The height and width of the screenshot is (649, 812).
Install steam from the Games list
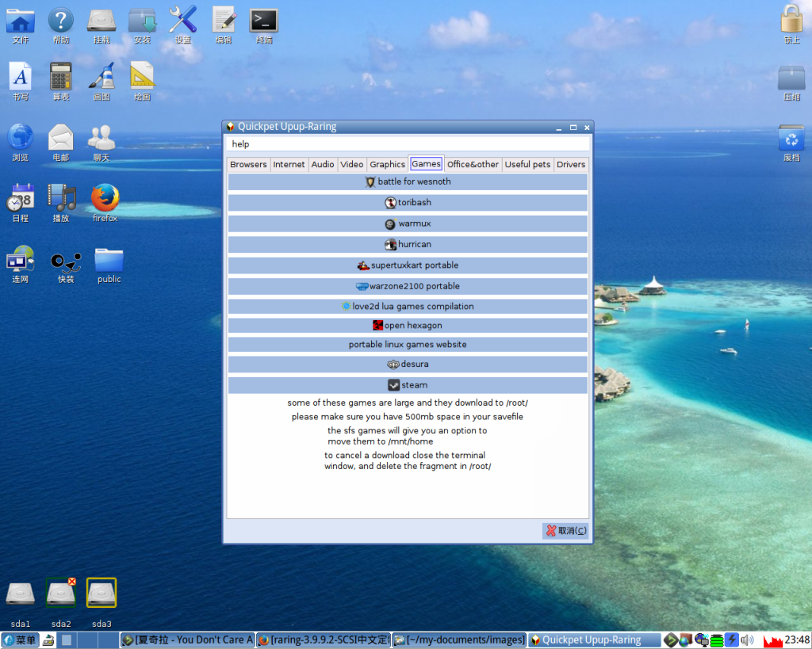pos(408,385)
